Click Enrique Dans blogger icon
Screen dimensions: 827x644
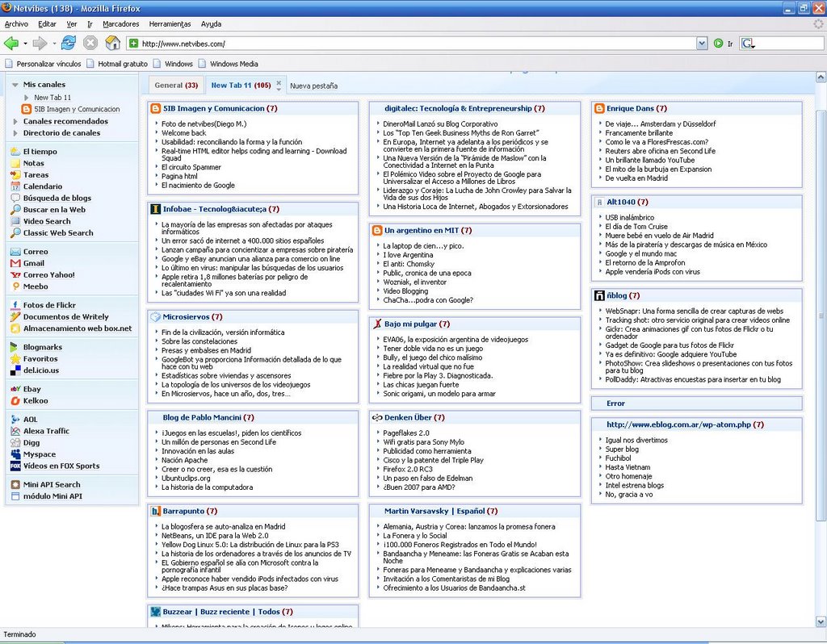pos(599,109)
